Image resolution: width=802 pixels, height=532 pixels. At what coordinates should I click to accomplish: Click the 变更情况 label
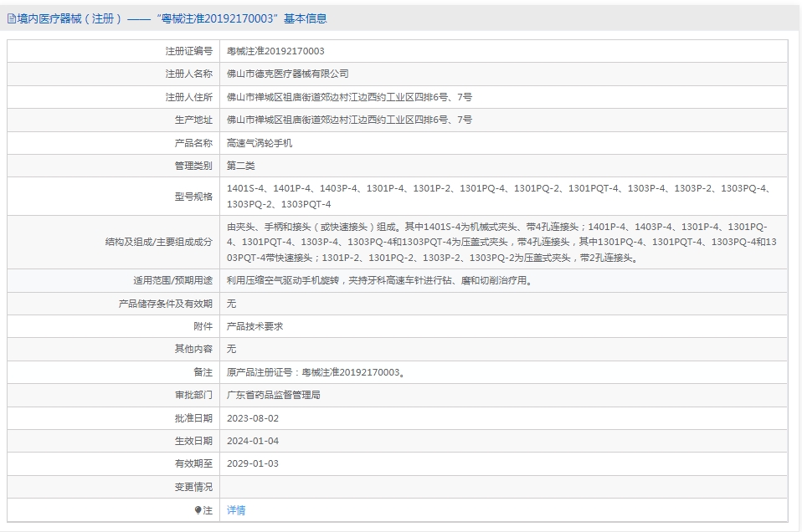pyautogui.click(x=193, y=487)
